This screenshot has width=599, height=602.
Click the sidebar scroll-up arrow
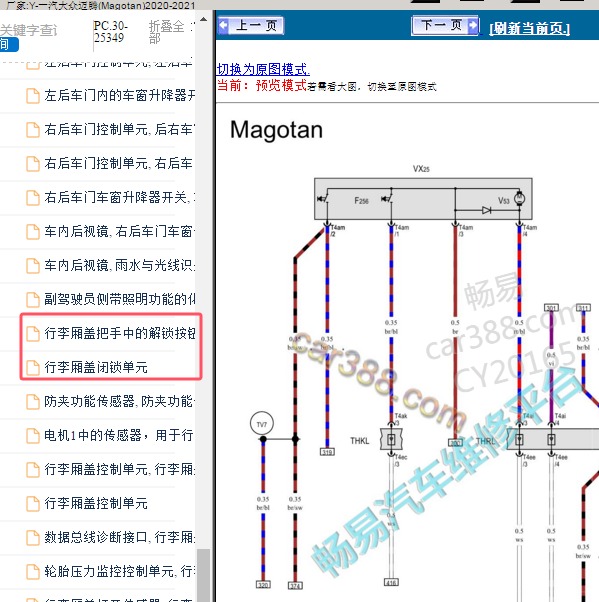(204, 19)
